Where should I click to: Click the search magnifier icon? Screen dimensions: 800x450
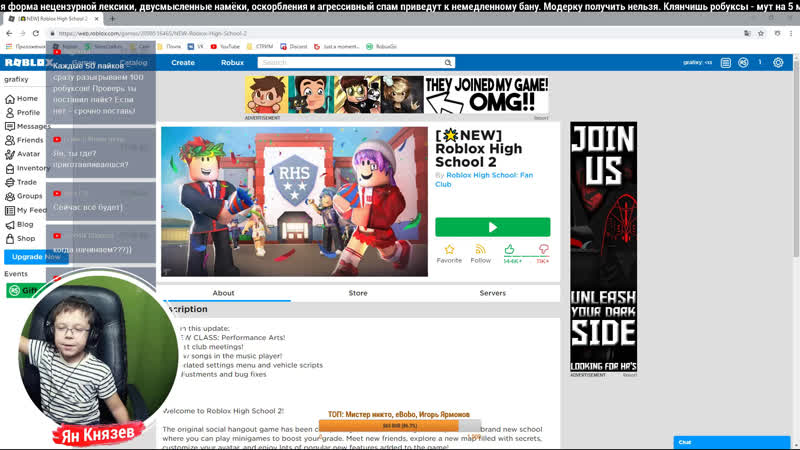click(448, 62)
